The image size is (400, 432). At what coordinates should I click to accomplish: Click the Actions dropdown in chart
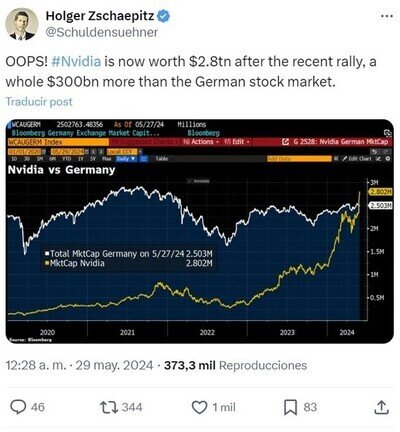[201, 142]
